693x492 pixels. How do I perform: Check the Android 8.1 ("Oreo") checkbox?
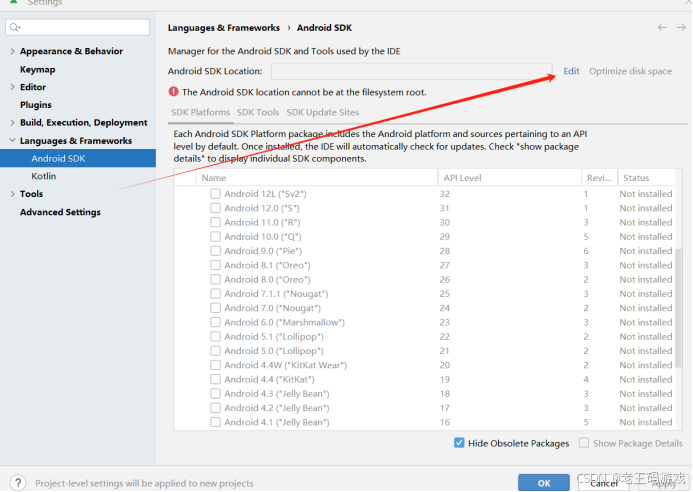(215, 265)
